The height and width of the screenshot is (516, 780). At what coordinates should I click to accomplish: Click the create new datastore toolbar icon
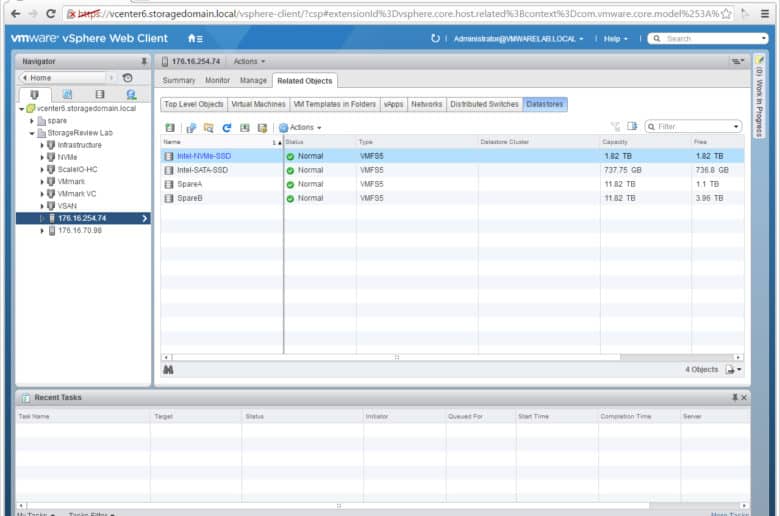point(170,127)
